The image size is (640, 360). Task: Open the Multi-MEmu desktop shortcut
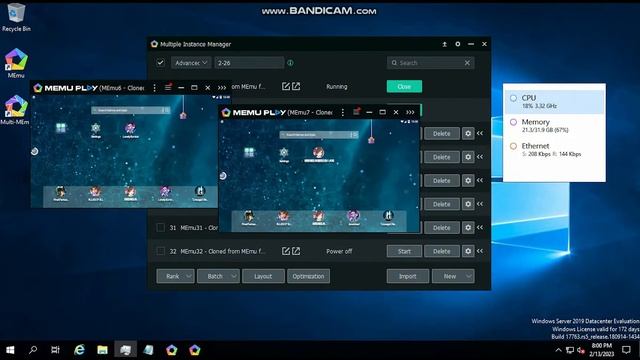[16, 110]
